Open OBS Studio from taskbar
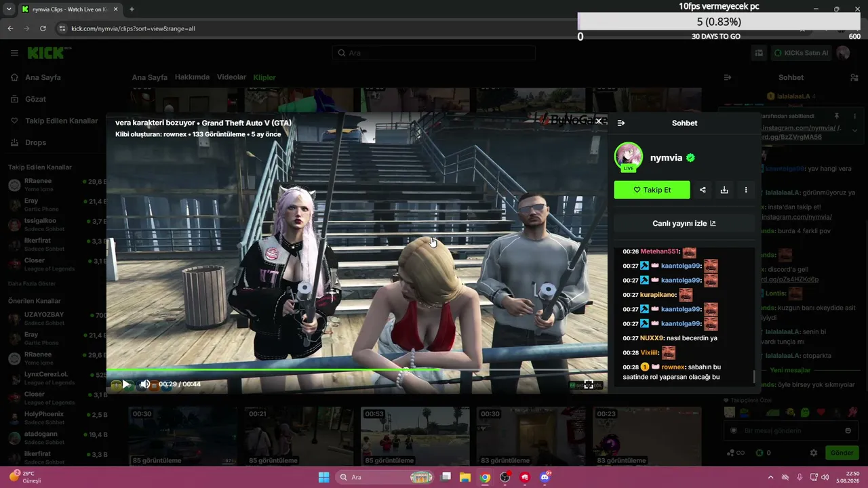The width and height of the screenshot is (868, 488). pyautogui.click(x=505, y=477)
